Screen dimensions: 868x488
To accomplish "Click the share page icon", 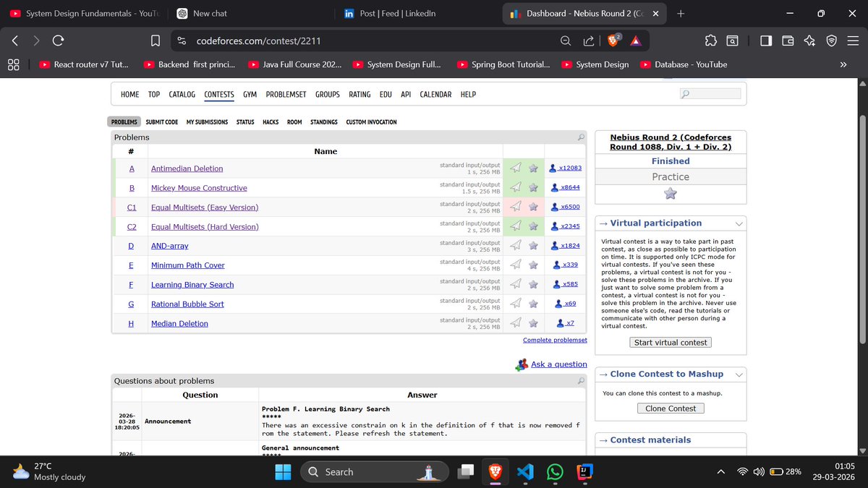I will 588,40.
